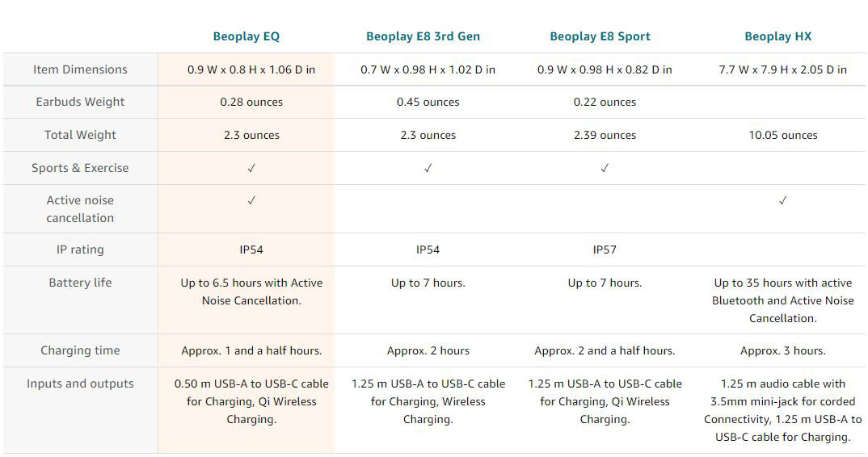Viewport: 868px width, 457px height.
Task: Select the Inputs and outputs row label
Action: coord(80,384)
